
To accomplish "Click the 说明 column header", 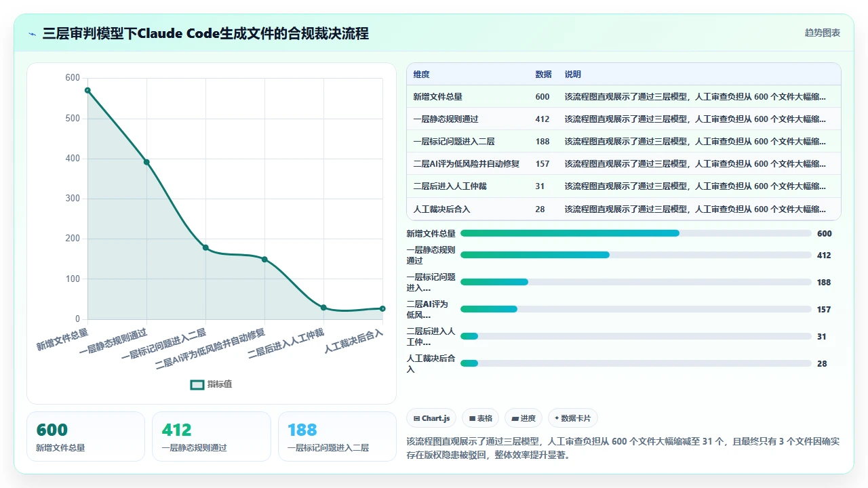I will [573, 75].
